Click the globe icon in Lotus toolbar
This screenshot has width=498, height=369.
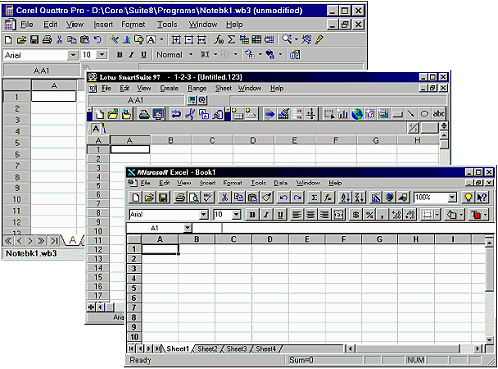coord(357,114)
